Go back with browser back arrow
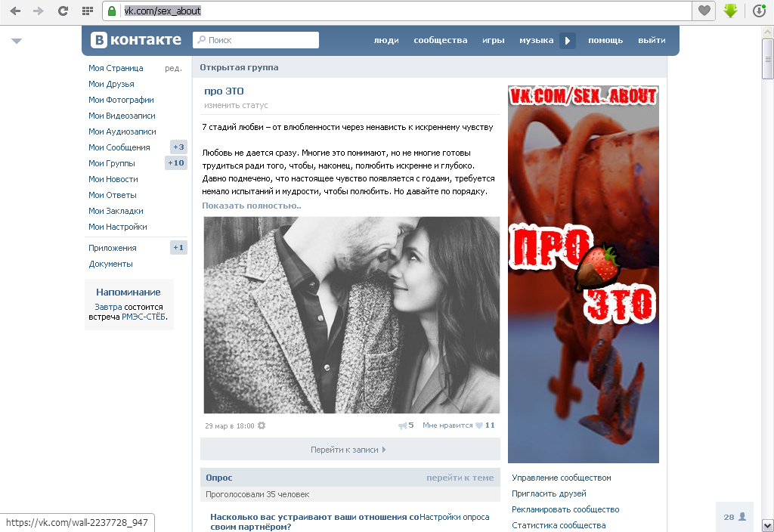Viewport: 774px width, 532px height. point(15,11)
